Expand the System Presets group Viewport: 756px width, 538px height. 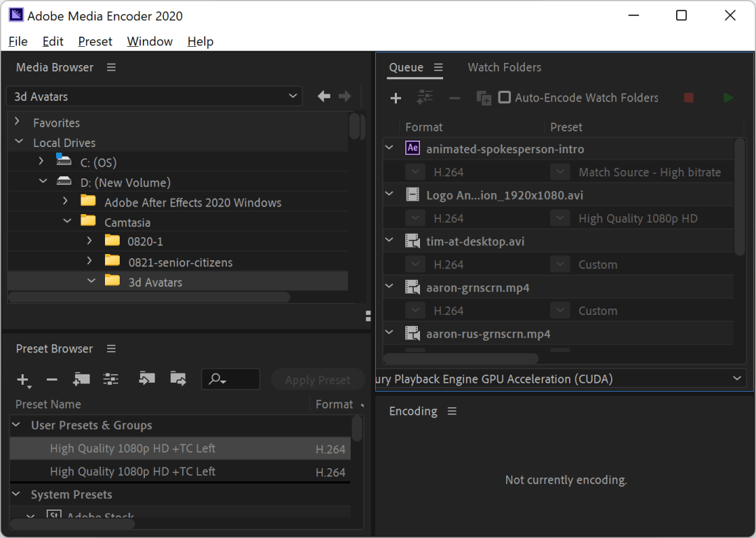pyautogui.click(x=15, y=495)
